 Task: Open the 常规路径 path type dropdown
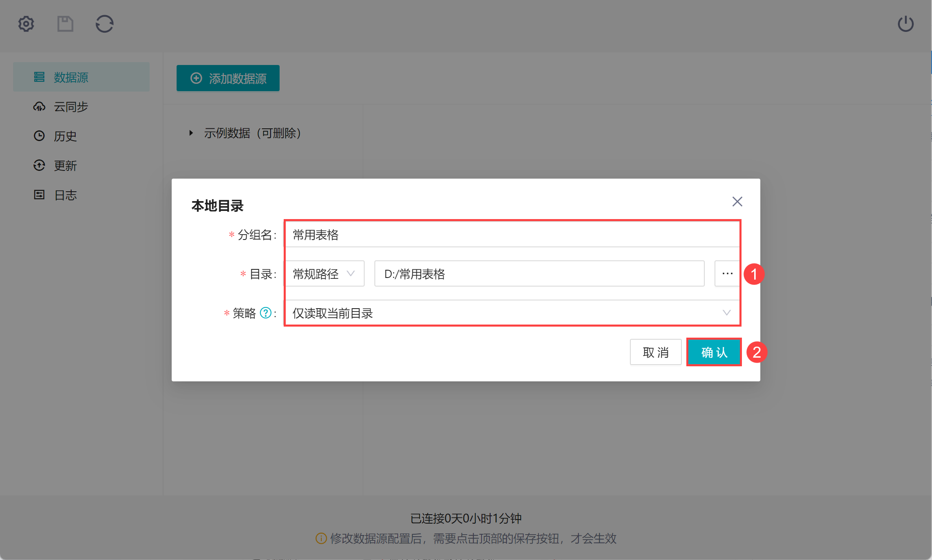pos(324,273)
